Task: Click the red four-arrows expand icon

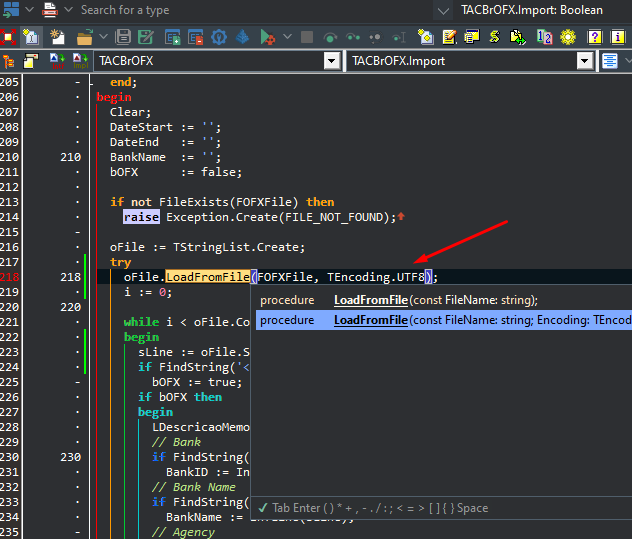Action: pyautogui.click(x=8, y=37)
